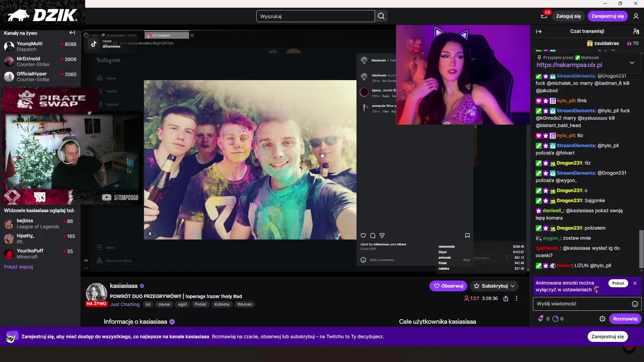The image size is (644, 362).
Task: Click the TikTok @kasiasiaa overlay icon
Action: 94,44
